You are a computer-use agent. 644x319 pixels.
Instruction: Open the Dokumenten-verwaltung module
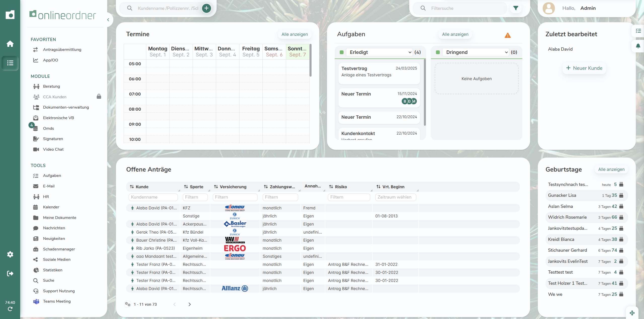pos(65,107)
